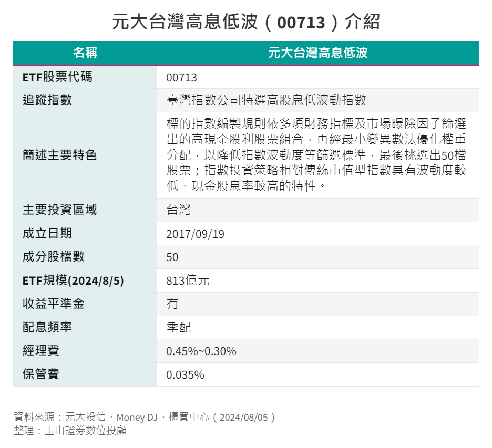This screenshot has height=448, width=492.
Task: Click the label 成分股檔數
Action: pyautogui.click(x=54, y=256)
